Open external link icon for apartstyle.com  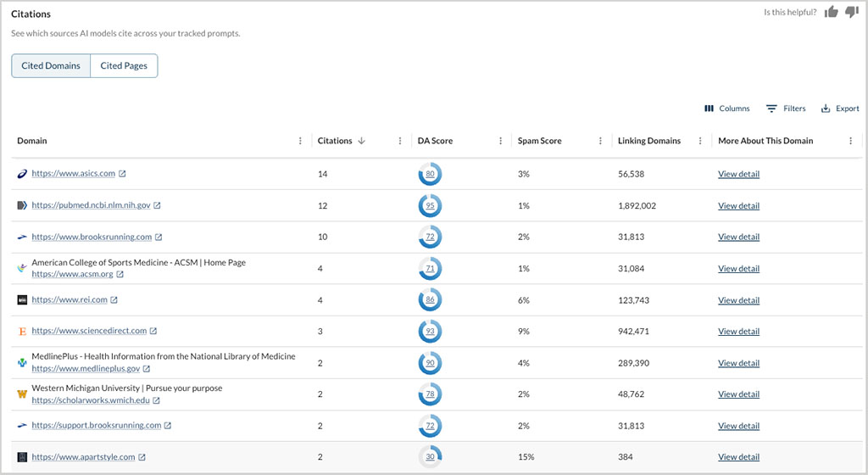click(x=142, y=456)
